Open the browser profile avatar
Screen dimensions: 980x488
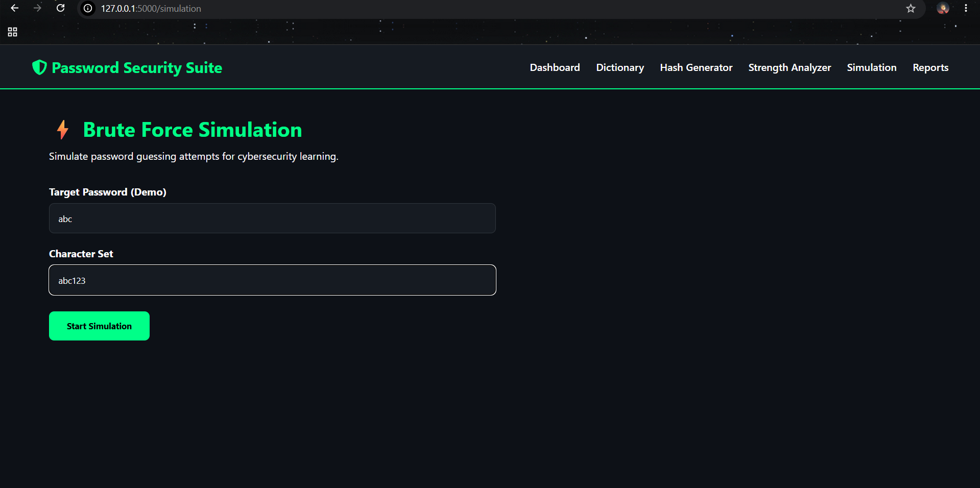coord(943,8)
